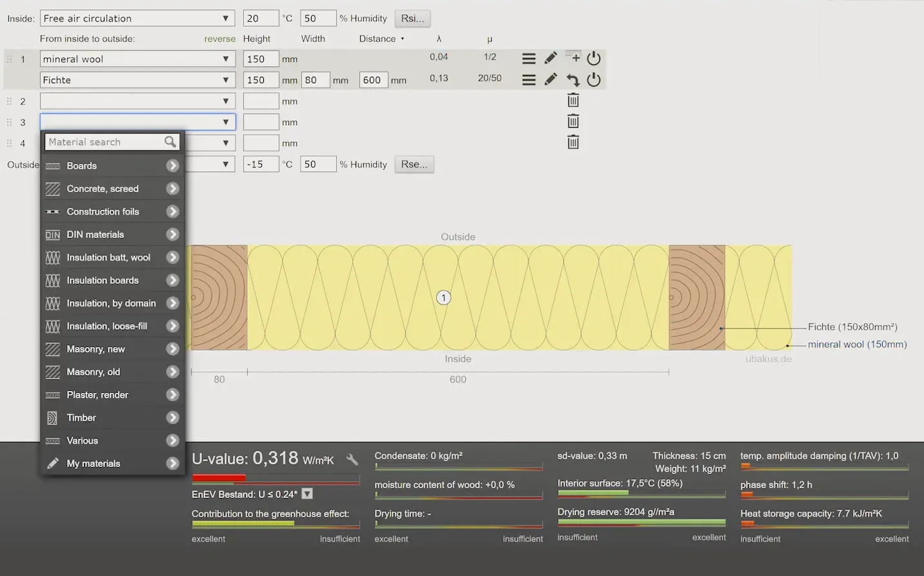This screenshot has width=924, height=576.
Task: Open the Free air circulation dropdown
Action: [137, 18]
